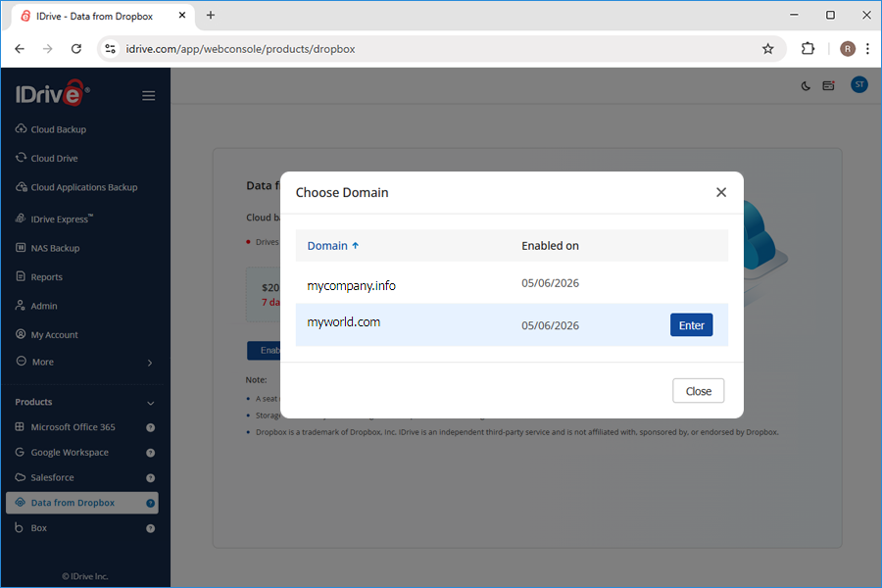
Task: Click the Box b icon
Action: tap(20, 528)
